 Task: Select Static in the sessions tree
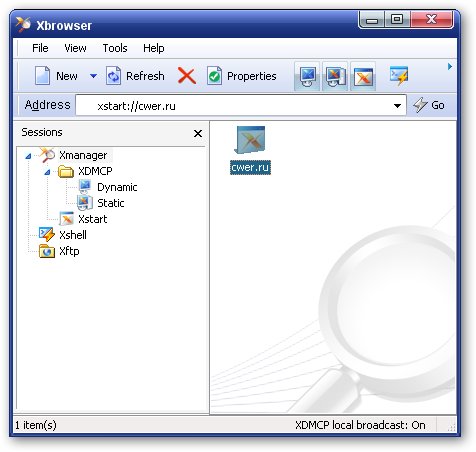(x=111, y=203)
